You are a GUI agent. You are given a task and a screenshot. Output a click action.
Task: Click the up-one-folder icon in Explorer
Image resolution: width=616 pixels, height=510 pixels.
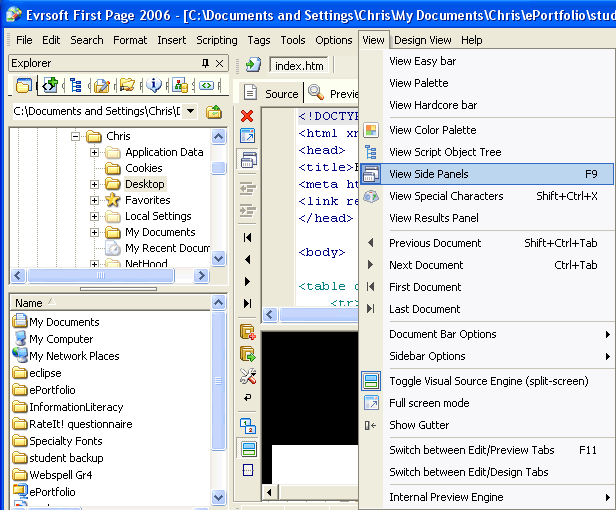click(x=213, y=111)
